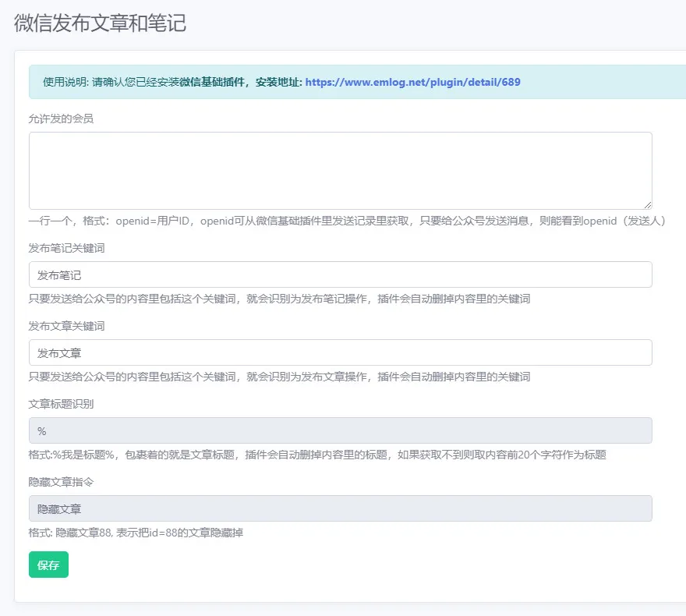
Task: Open the emlog plugin detail/689 link
Action: pos(412,82)
